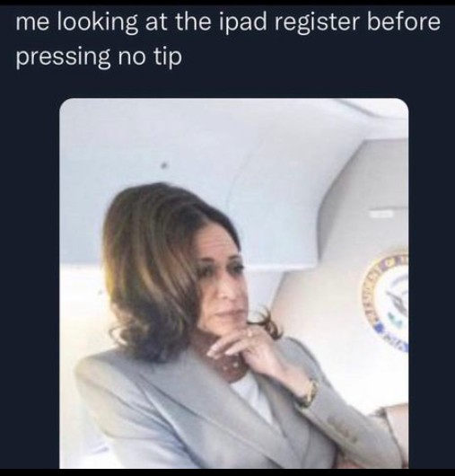Image resolution: width=455 pixels, height=476 pixels.
Task: Click the word 'pressing' in the caption
Action: (63, 57)
